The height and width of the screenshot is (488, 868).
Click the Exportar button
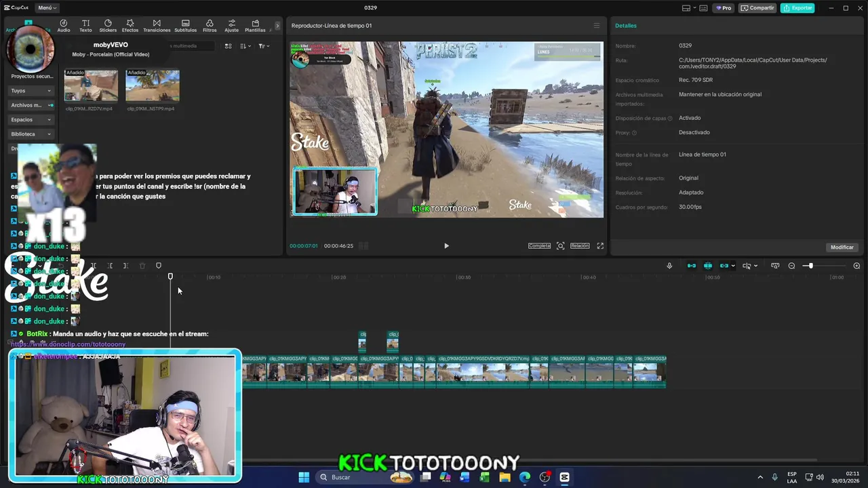tap(797, 8)
